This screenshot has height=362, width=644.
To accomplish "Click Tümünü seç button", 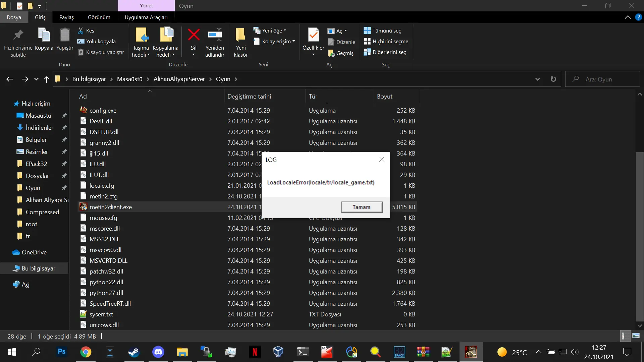I will (x=383, y=31).
